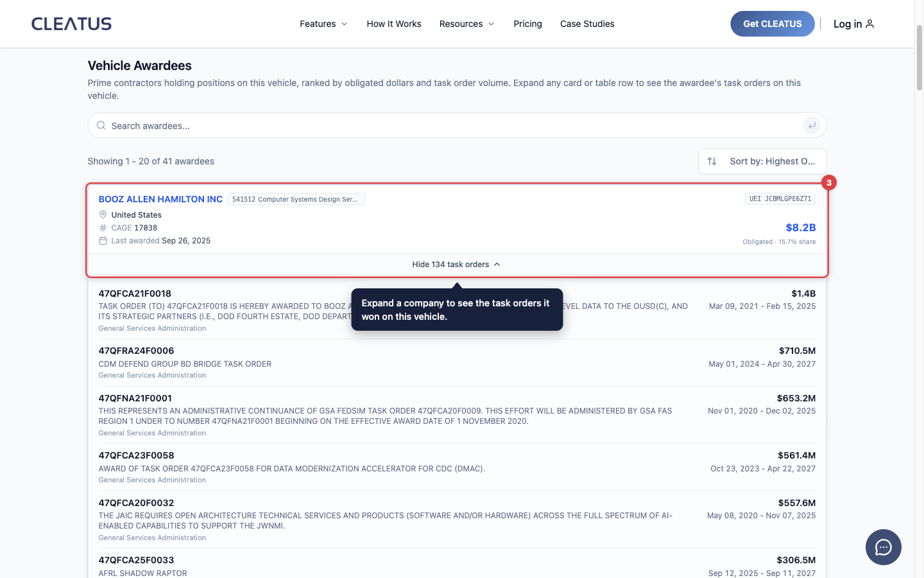
Task: Open the Sort by Highest dropdown
Action: (762, 161)
